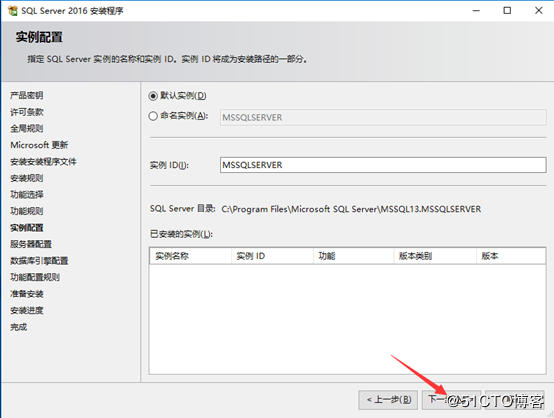Go to the 功能选择 step

(x=26, y=195)
